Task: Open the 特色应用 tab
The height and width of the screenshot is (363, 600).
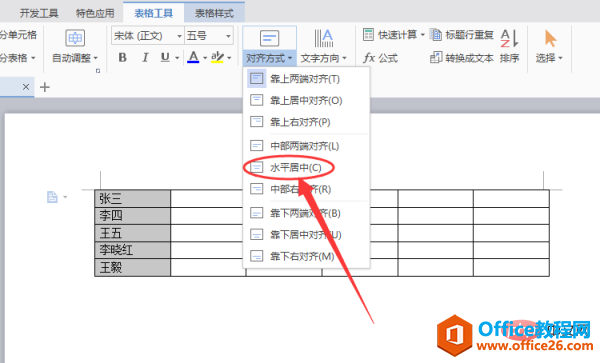Action: (x=95, y=13)
